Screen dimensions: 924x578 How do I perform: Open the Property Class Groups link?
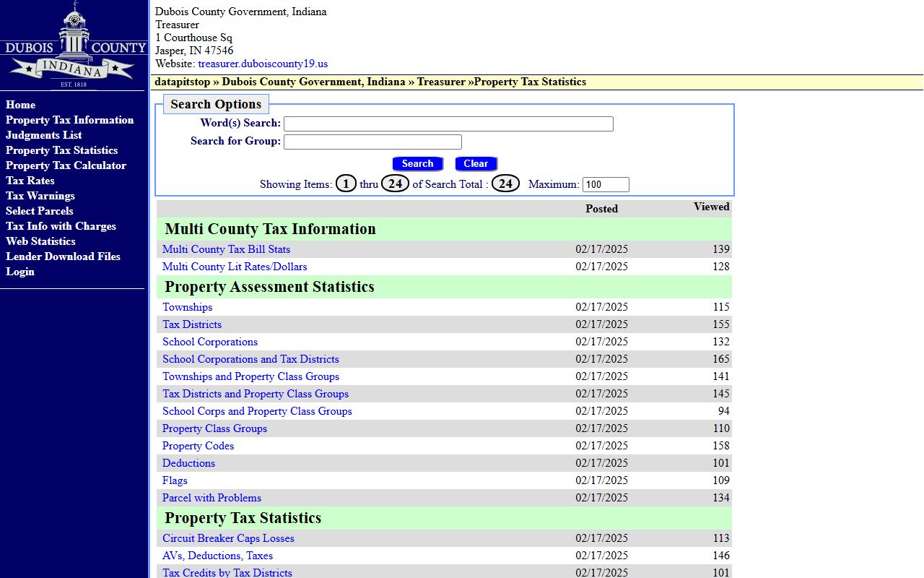coord(214,428)
